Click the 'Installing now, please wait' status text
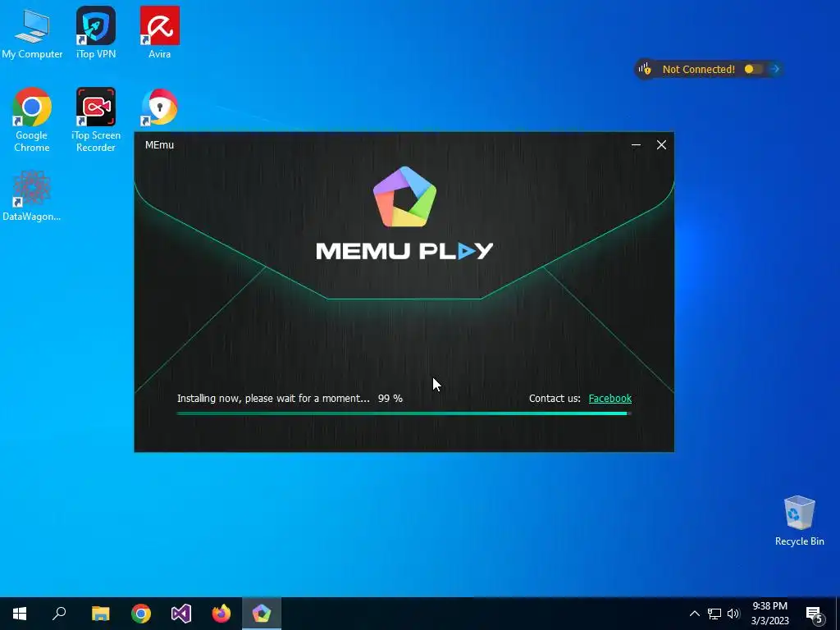The height and width of the screenshot is (630, 840). [273, 398]
